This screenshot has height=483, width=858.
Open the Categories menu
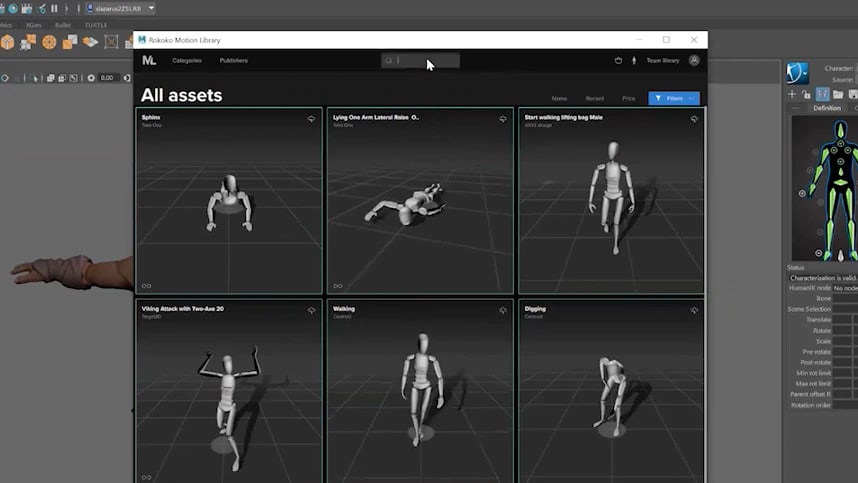[187, 61]
